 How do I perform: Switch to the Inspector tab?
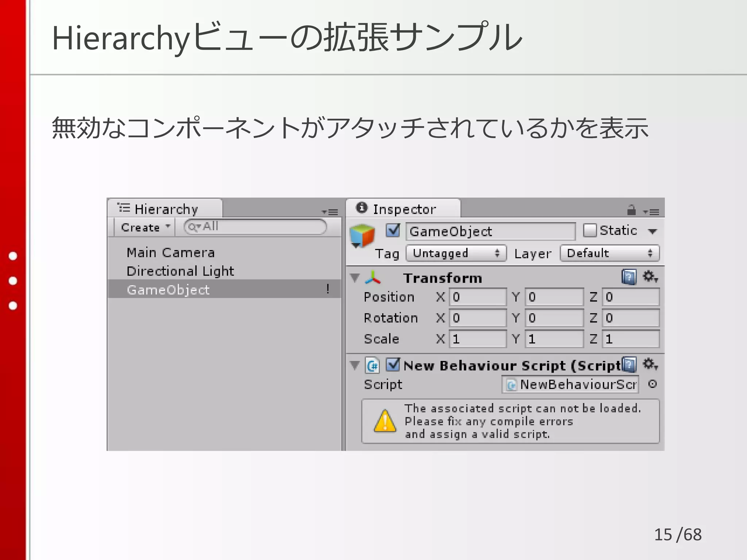pyautogui.click(x=403, y=209)
